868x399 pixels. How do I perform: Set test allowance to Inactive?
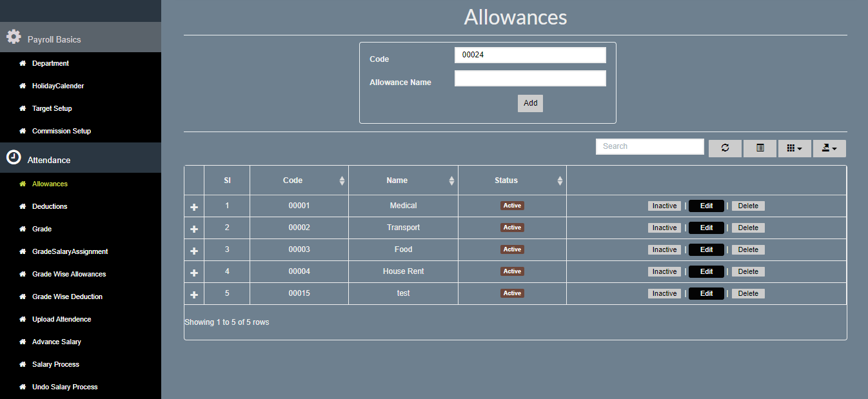pyautogui.click(x=664, y=294)
